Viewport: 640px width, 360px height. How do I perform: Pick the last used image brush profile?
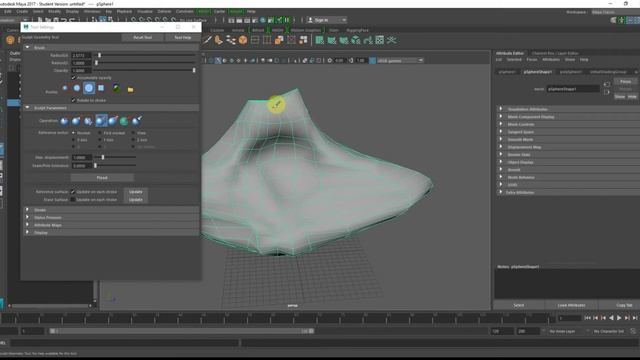tap(116, 88)
